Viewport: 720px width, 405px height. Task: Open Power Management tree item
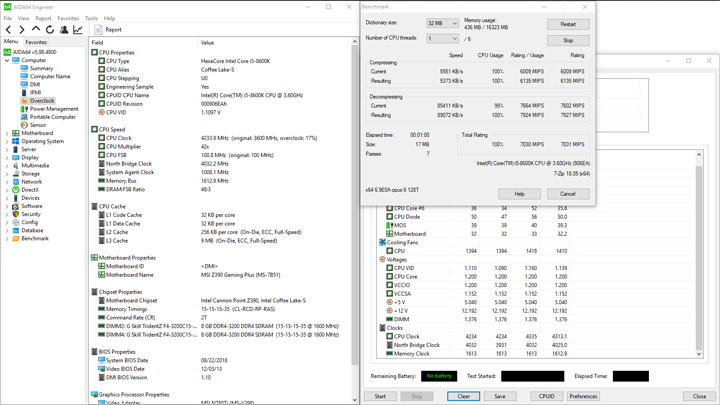coord(54,109)
